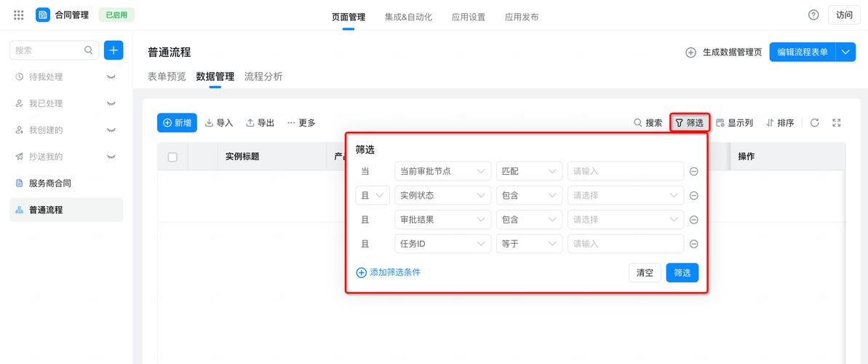Click the search magnifier in the sidebar
The width and height of the screenshot is (868, 364).
89,50
